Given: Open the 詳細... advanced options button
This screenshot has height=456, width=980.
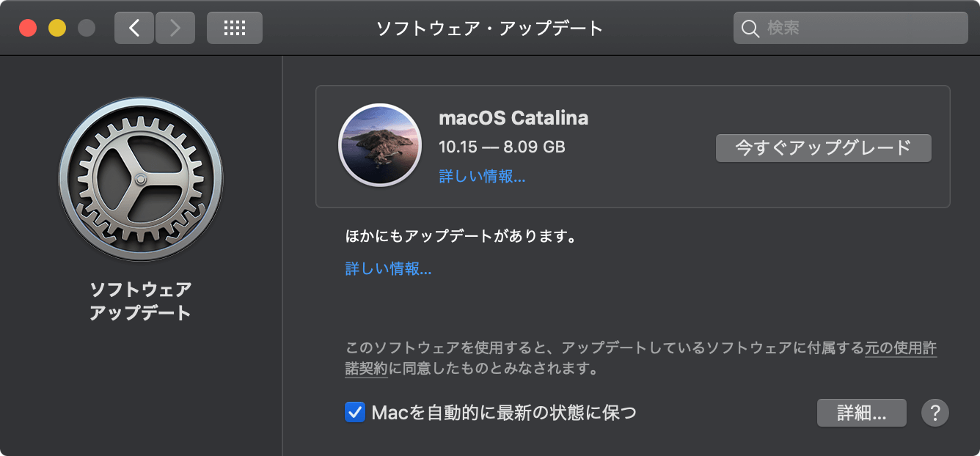Looking at the screenshot, I should pos(862,413).
